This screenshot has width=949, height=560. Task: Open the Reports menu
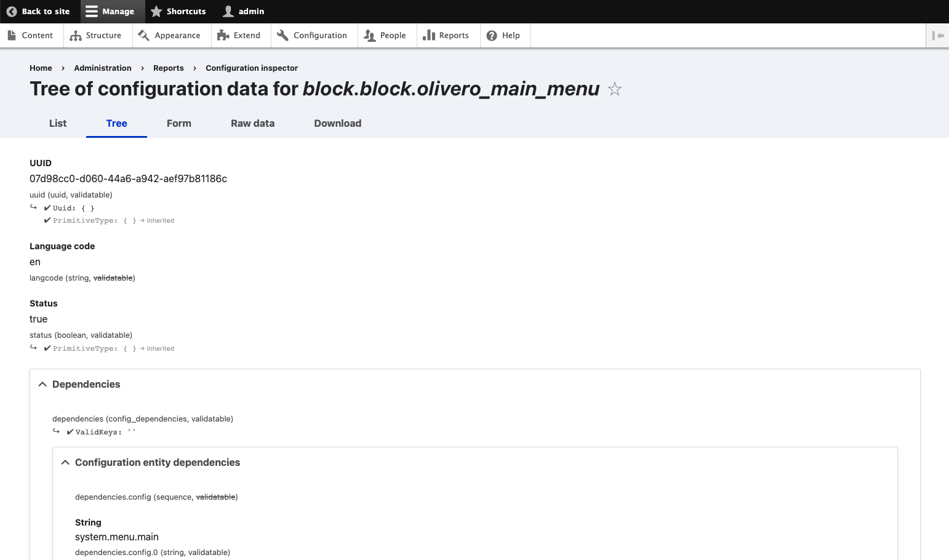coord(446,35)
